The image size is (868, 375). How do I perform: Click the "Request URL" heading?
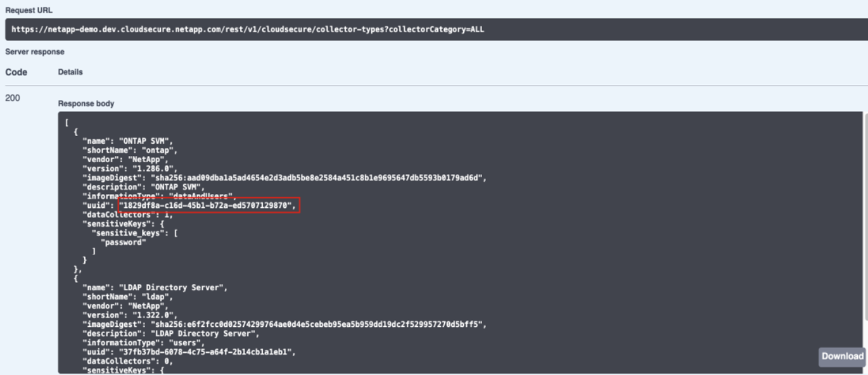pyautogui.click(x=29, y=10)
